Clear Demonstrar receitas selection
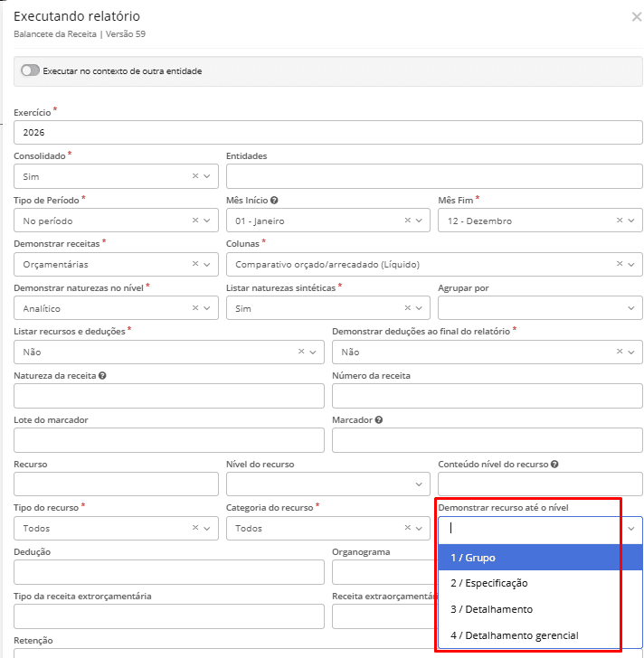This screenshot has height=658, width=644. click(x=195, y=264)
